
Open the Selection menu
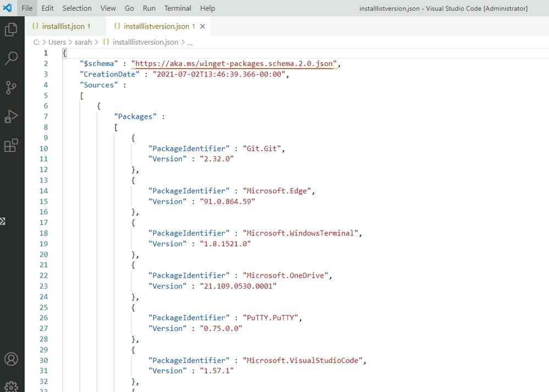pos(77,8)
